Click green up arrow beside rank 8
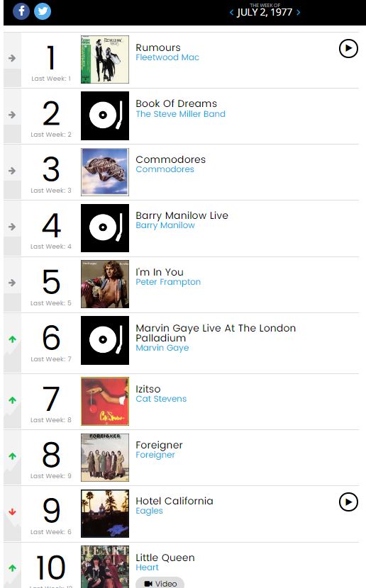Screen dimensions: 366x588 tap(12, 456)
